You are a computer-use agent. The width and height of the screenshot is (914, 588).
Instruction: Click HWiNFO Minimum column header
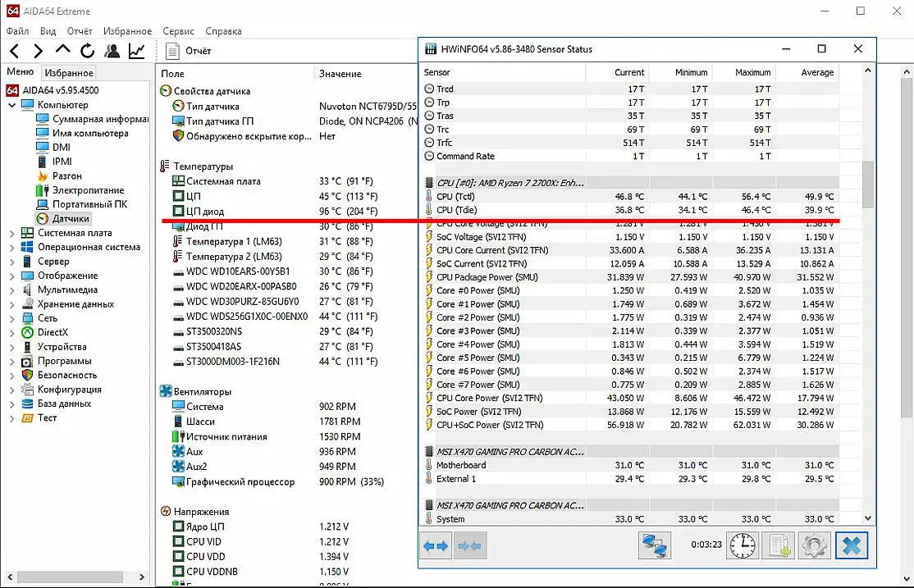[x=681, y=72]
